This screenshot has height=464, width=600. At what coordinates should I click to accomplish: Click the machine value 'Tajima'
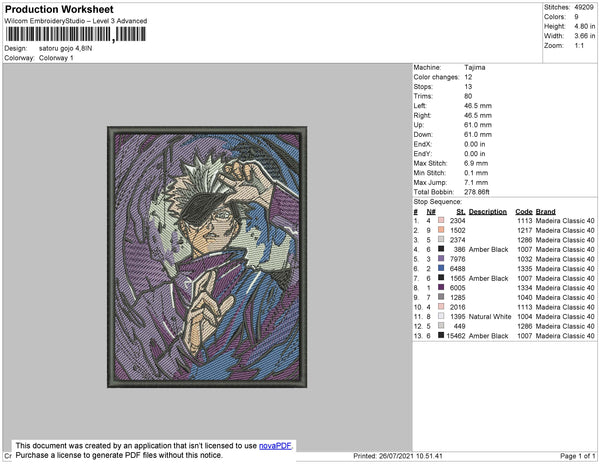(475, 67)
